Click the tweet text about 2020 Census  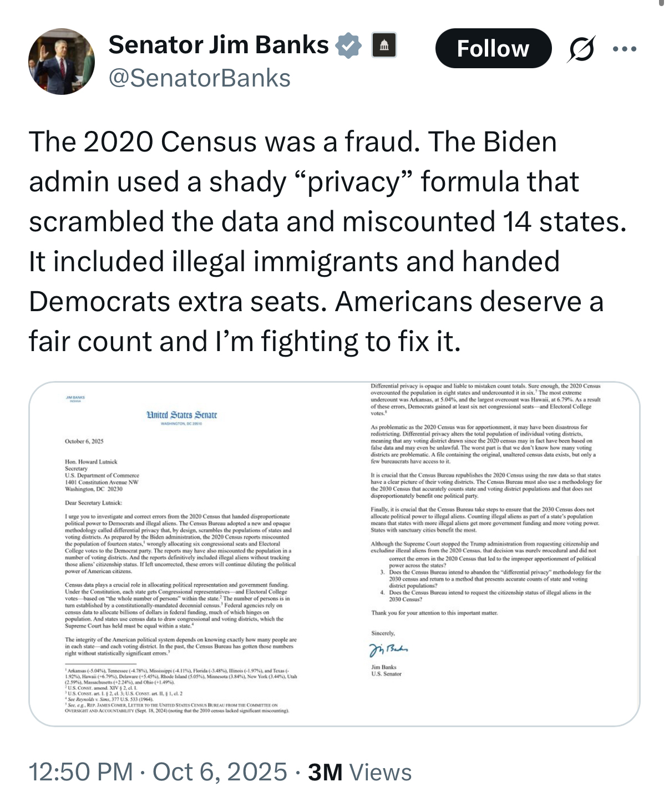click(x=327, y=241)
